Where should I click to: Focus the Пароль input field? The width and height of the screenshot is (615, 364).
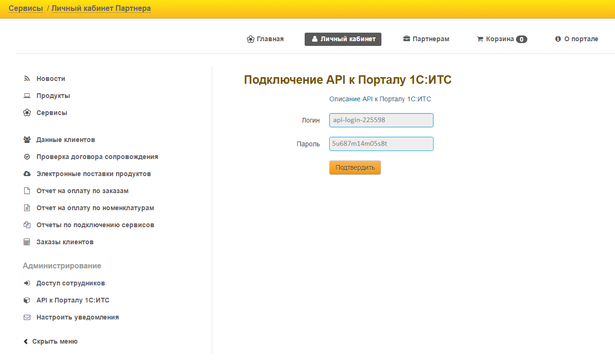point(381,144)
